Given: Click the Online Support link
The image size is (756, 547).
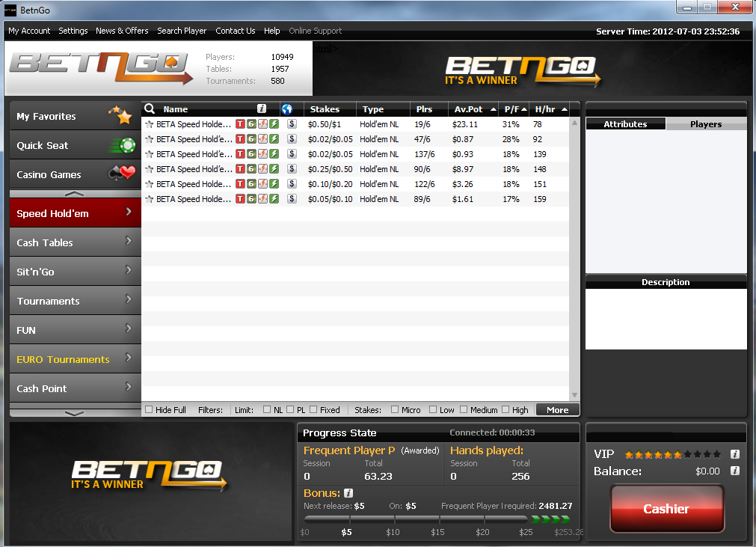Looking at the screenshot, I should [x=316, y=31].
